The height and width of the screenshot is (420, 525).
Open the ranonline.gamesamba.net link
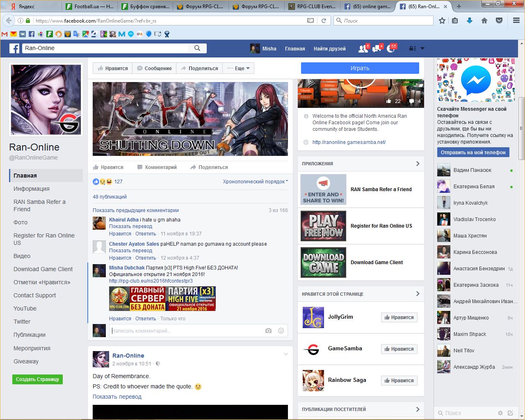point(349,142)
